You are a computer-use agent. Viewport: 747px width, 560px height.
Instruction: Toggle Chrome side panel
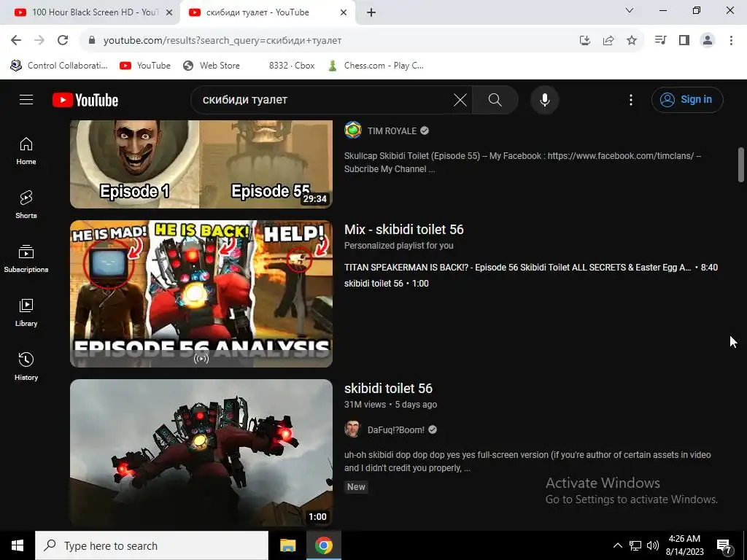pos(684,40)
